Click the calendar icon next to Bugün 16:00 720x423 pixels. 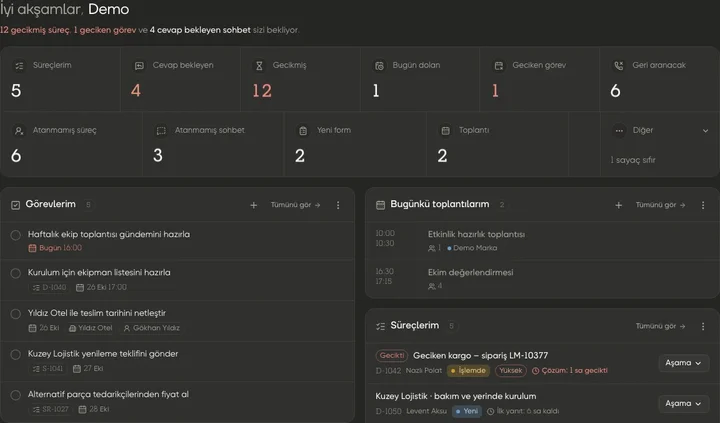point(32,248)
